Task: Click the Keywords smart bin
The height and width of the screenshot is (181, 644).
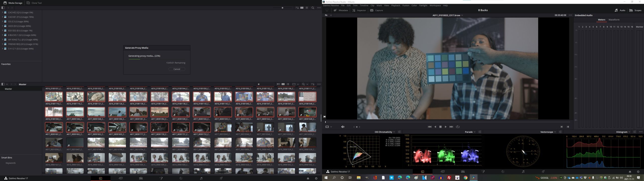Action: [11, 163]
